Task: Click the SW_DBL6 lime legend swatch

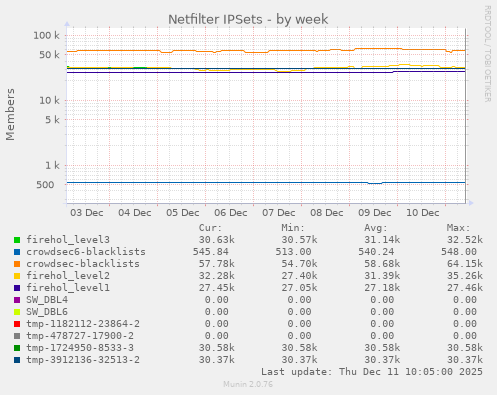Action: coord(17,312)
